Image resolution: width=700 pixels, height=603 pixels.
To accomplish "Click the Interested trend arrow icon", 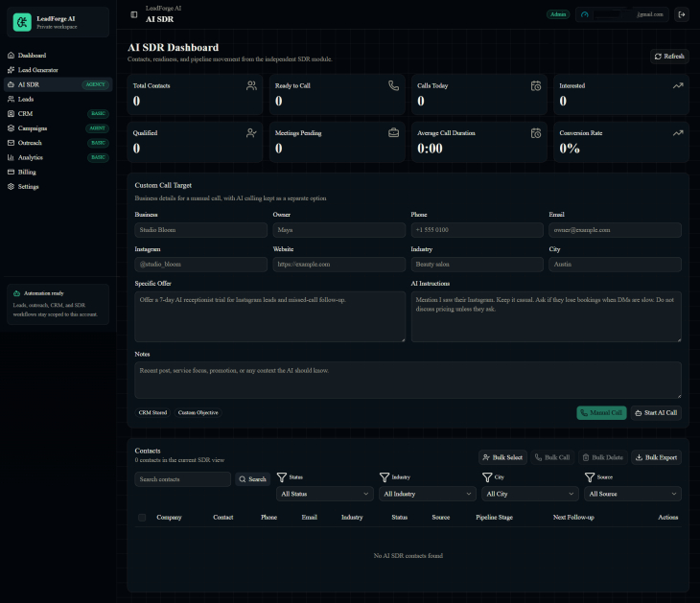I will pyautogui.click(x=678, y=85).
